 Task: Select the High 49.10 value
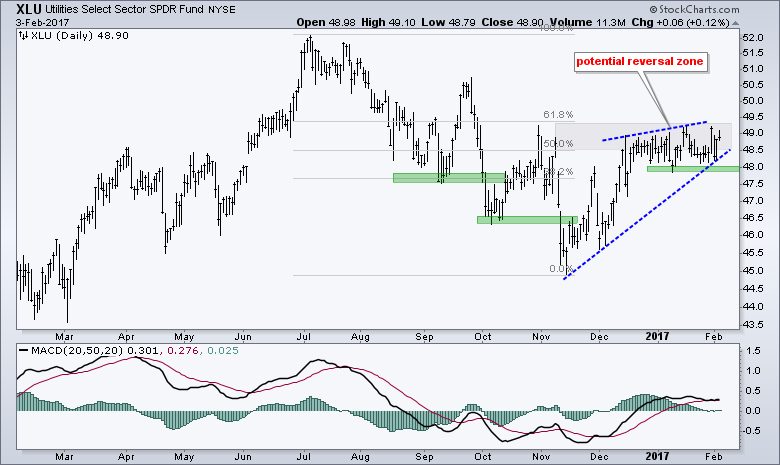[388, 22]
